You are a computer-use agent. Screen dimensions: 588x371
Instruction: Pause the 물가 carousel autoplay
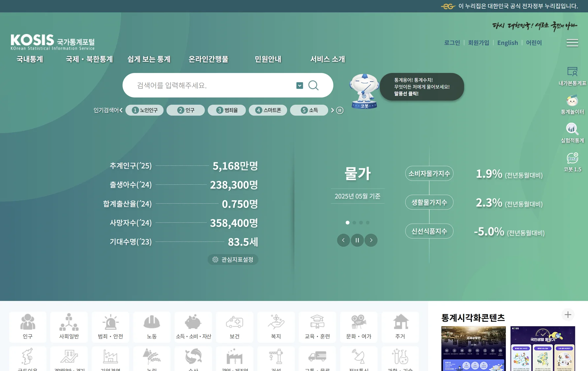click(357, 240)
